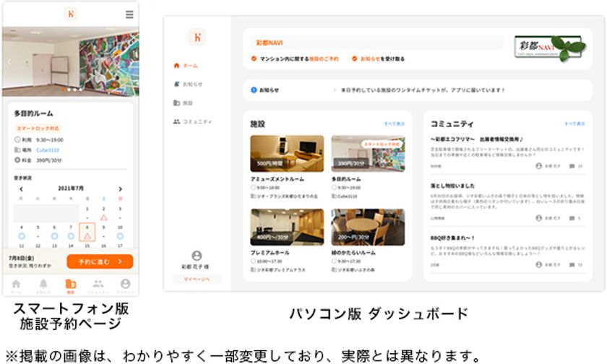
Task: Tap the community people icon in the smartphone navigation
Action: [x=98, y=285]
